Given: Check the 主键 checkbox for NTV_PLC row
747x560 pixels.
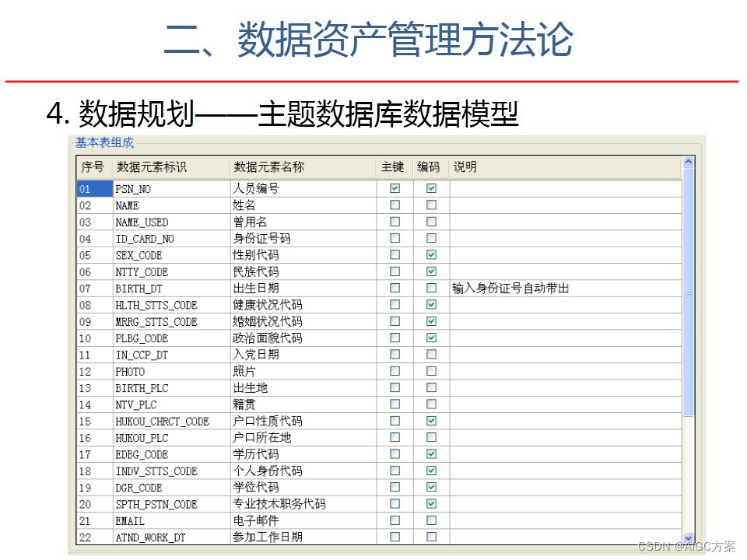Looking at the screenshot, I should 395,404.
